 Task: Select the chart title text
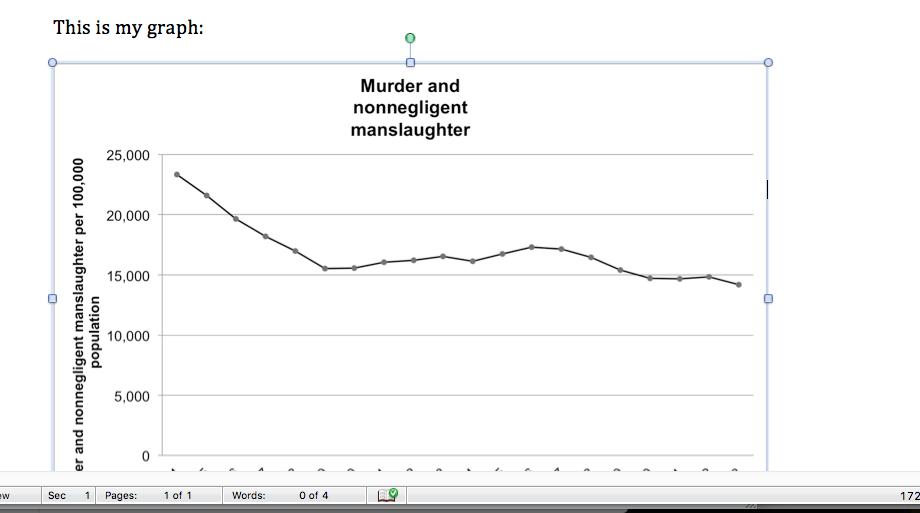410,108
